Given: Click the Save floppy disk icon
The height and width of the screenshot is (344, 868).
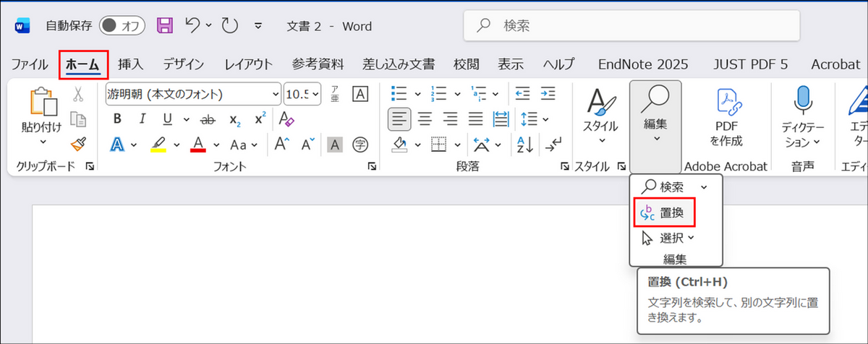Looking at the screenshot, I should coord(165,26).
